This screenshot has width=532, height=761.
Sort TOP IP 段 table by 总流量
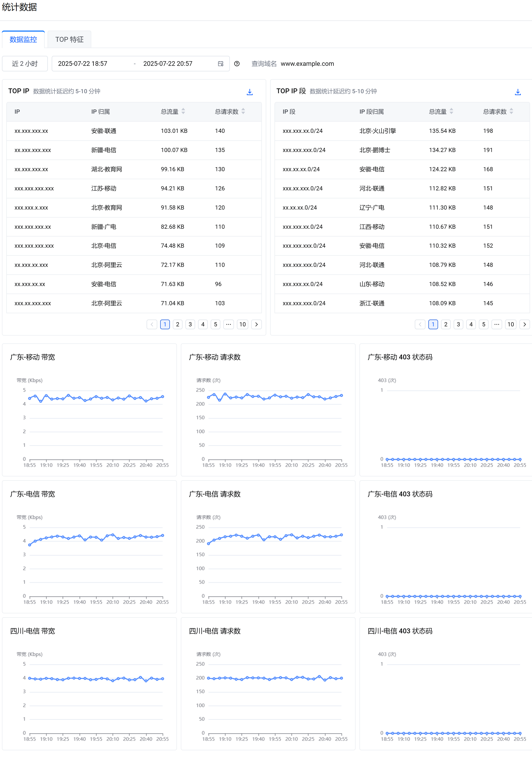click(x=451, y=111)
